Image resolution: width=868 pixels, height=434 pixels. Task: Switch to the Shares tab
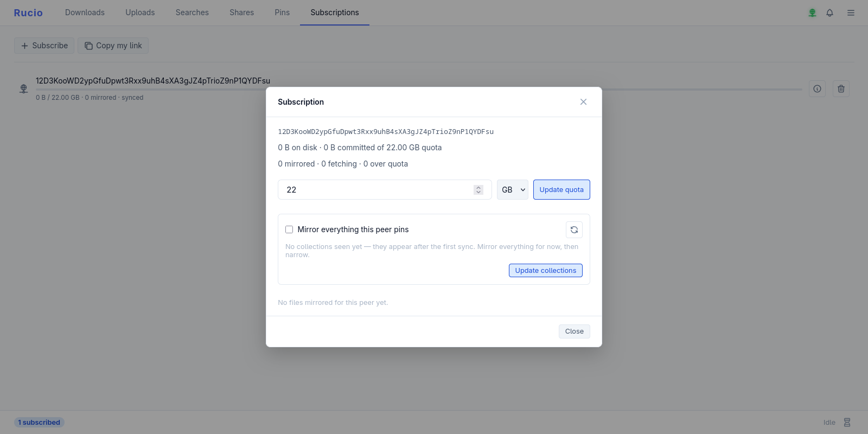(x=241, y=12)
